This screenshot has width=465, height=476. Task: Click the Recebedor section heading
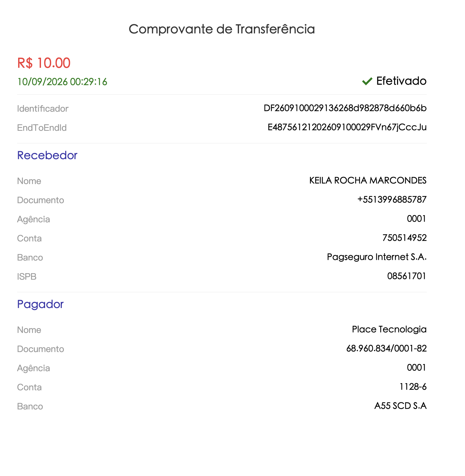47,155
